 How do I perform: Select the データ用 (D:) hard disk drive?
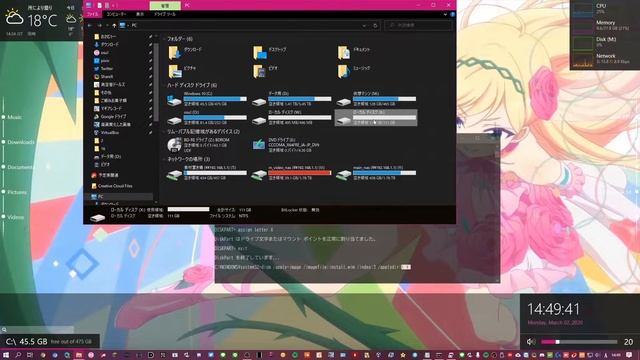(x=291, y=99)
